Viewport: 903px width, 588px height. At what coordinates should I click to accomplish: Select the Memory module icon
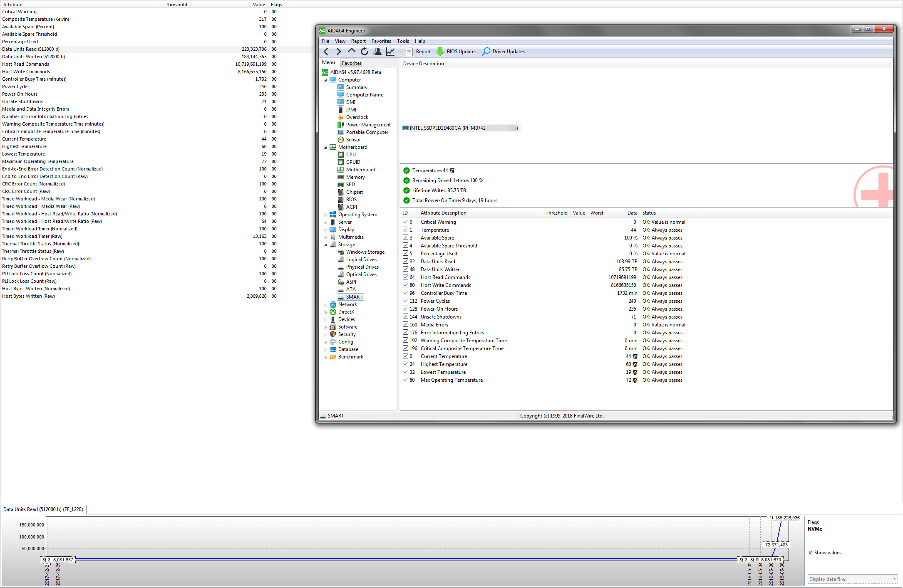tap(341, 177)
